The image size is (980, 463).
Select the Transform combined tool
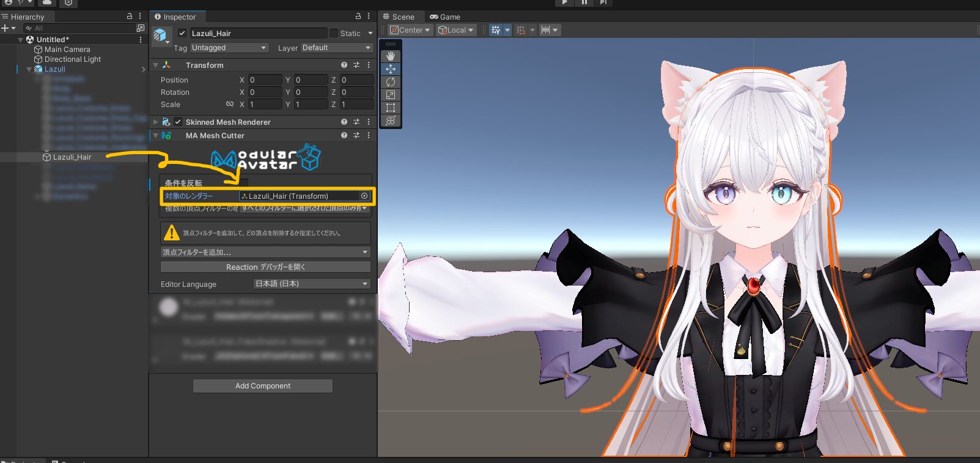click(x=391, y=120)
